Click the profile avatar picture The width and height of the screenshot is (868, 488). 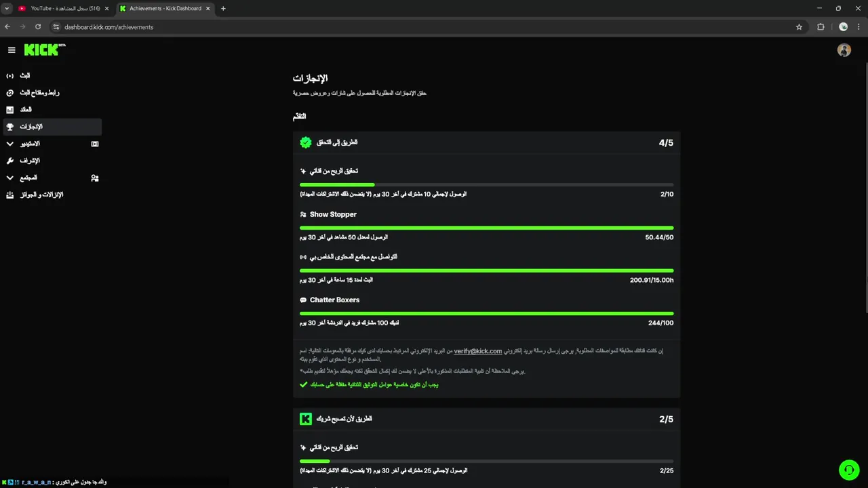tap(844, 50)
